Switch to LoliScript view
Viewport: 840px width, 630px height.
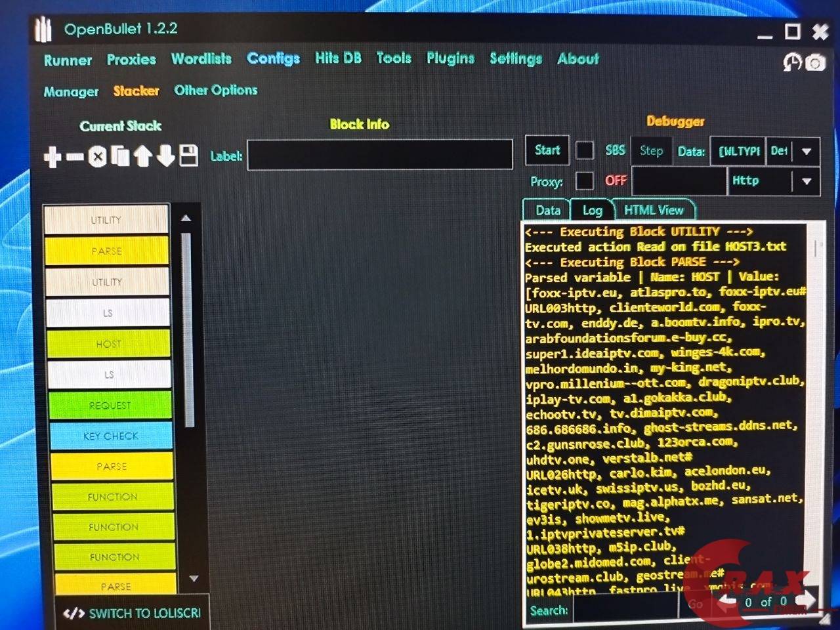[x=132, y=613]
